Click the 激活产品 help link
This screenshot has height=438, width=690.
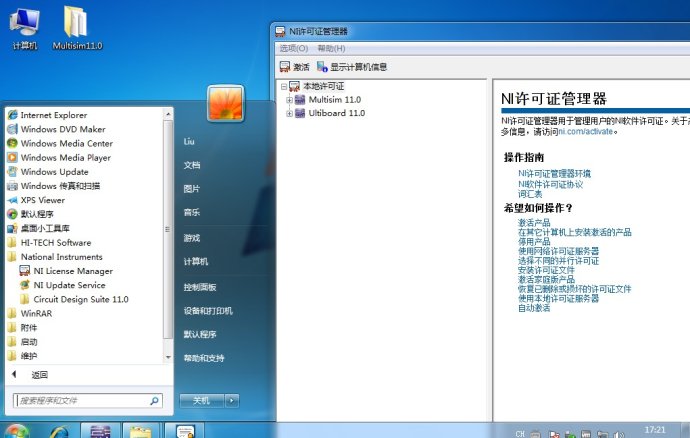[x=534, y=223]
